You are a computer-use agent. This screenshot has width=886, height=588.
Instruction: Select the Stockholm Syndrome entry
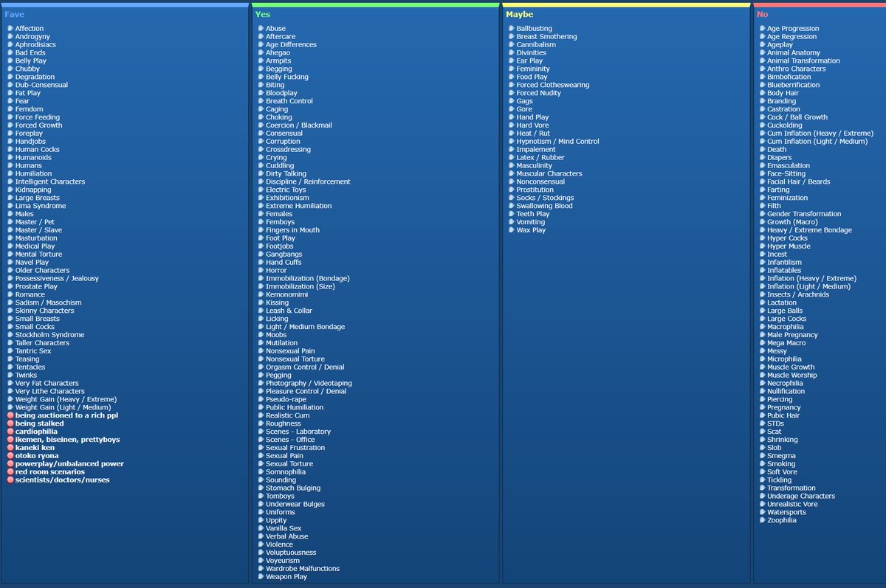(49, 335)
